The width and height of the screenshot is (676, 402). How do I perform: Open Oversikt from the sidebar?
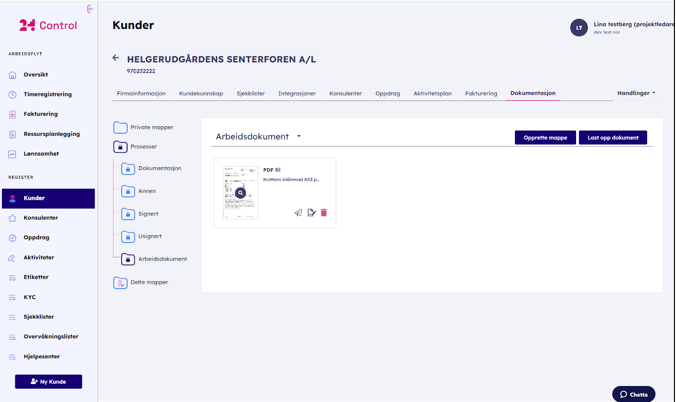(x=35, y=75)
